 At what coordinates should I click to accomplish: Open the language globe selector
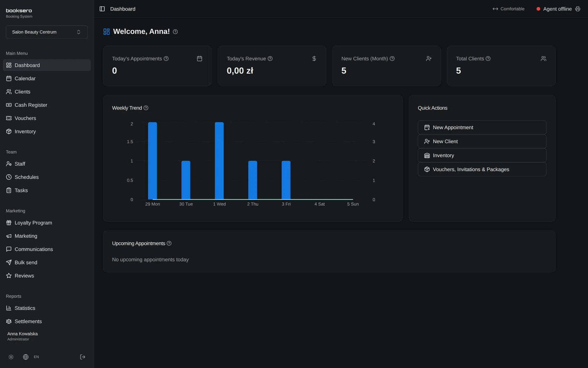click(x=26, y=357)
